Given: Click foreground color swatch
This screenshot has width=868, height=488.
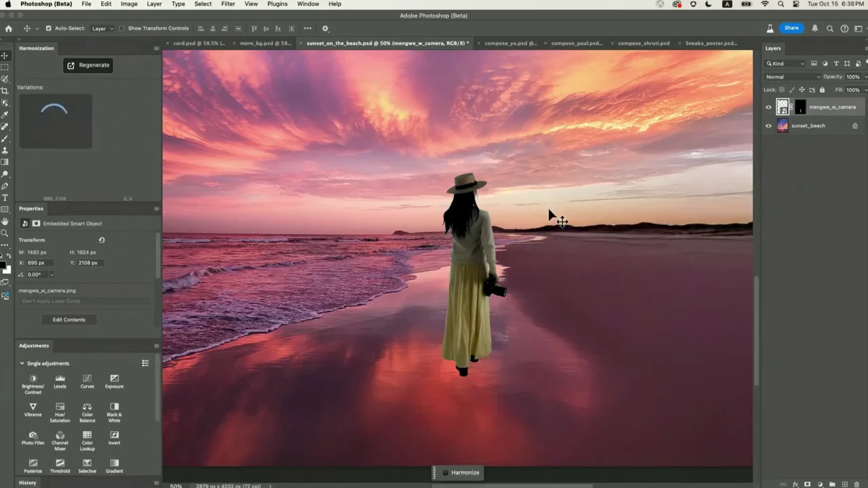Looking at the screenshot, I should coord(2,265).
